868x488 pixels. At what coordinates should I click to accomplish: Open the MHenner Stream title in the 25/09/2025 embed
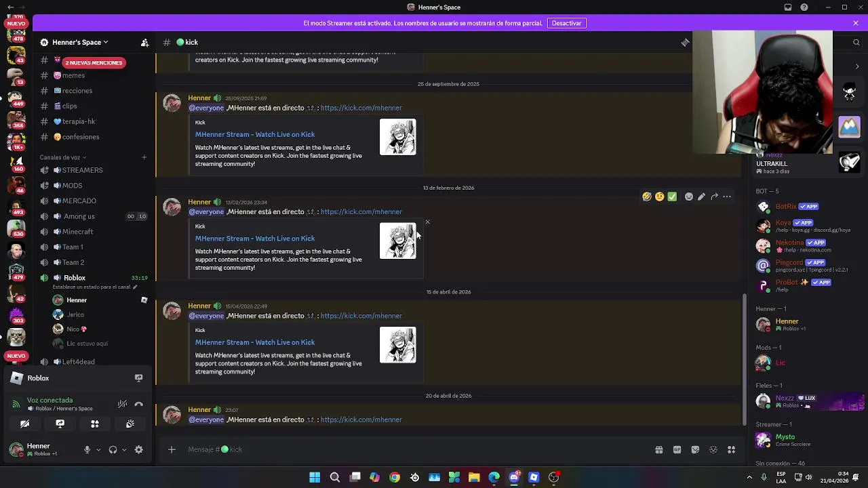tap(255, 134)
